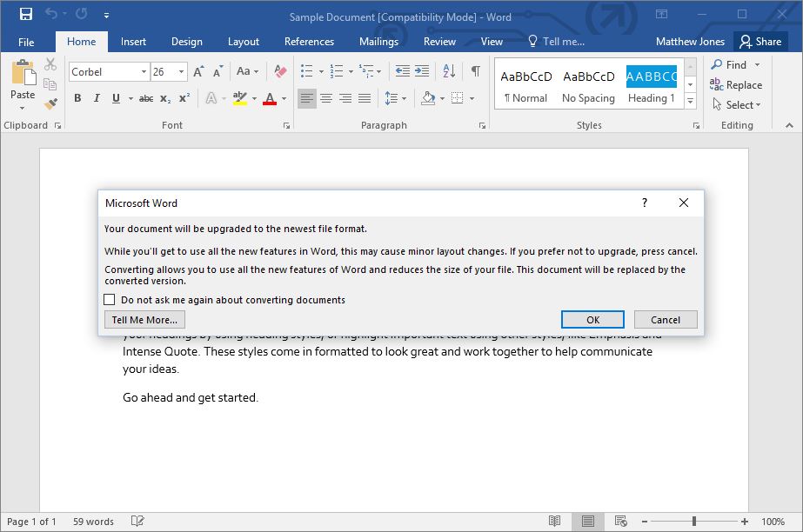Image resolution: width=803 pixels, height=532 pixels.
Task: Zoom out with minus button
Action: 645,522
